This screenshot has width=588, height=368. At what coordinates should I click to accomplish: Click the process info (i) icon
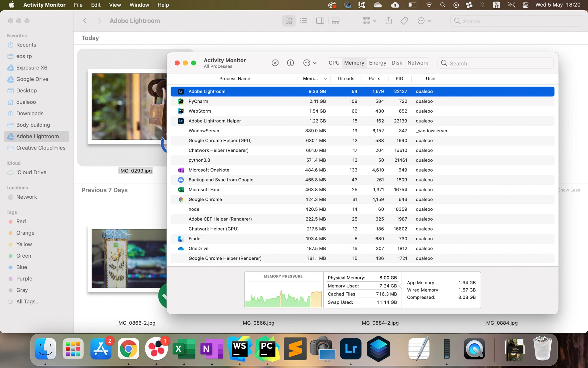[x=290, y=63]
